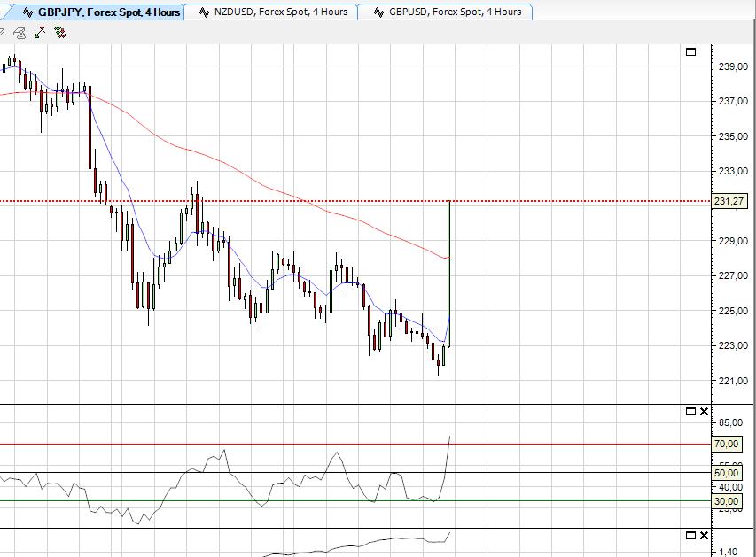
Task: Close the RSI indicator subwindow
Action: point(703,412)
